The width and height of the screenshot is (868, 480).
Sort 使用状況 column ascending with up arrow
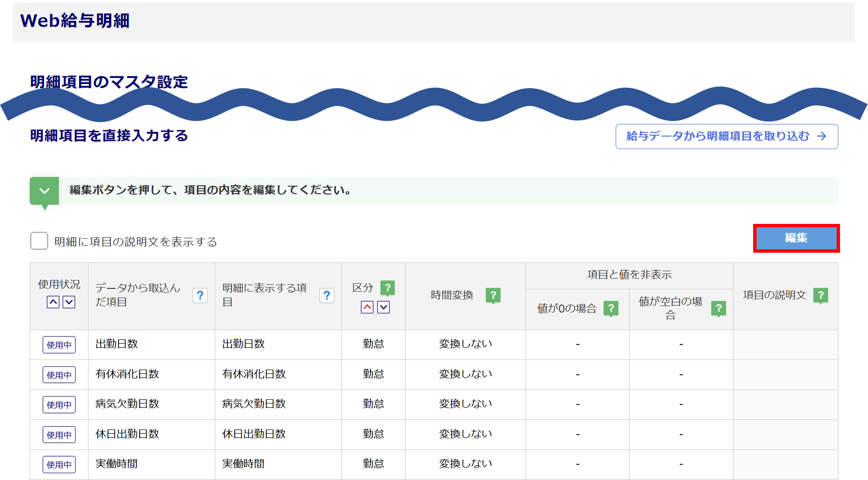(53, 302)
